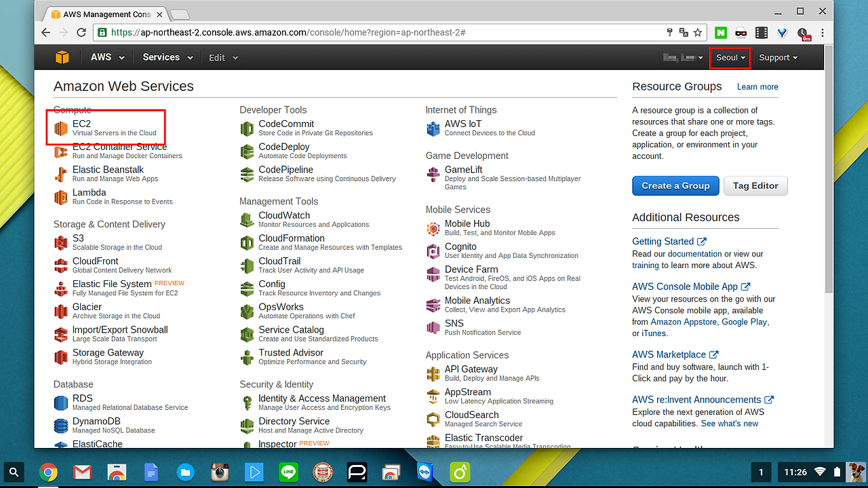Open the Getting Started link
Screen dimensions: 868x488
click(x=669, y=241)
